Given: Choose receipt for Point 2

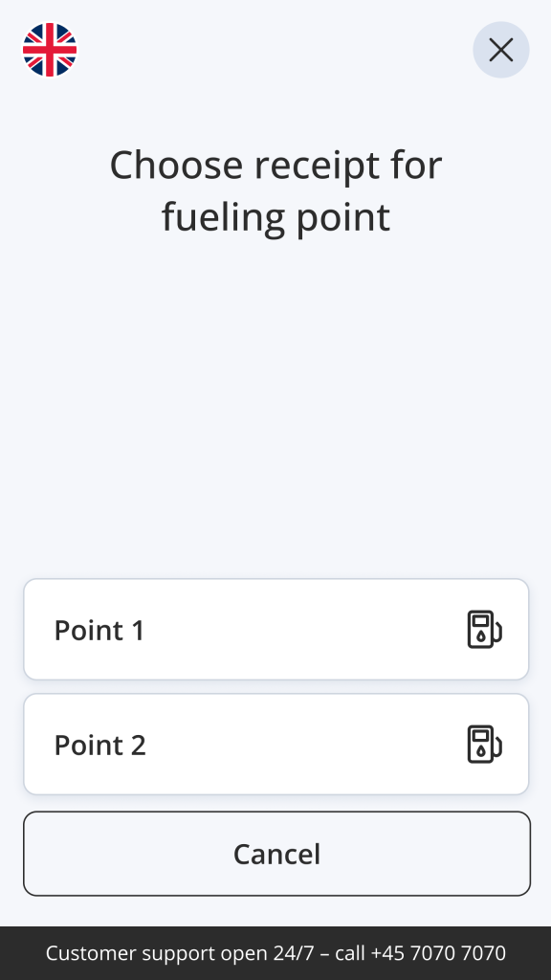Looking at the screenshot, I should coord(276,745).
